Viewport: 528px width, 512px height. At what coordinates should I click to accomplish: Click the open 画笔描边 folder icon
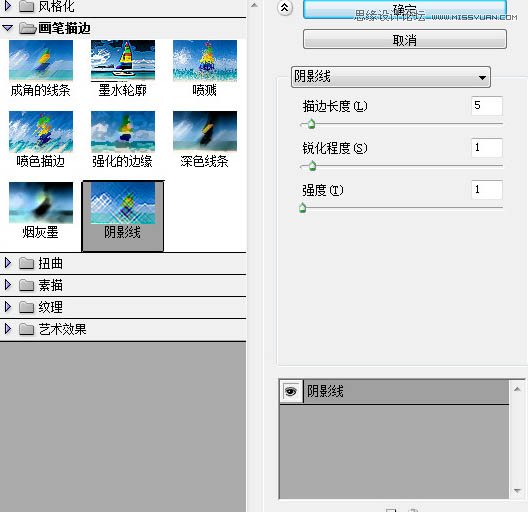(x=27, y=28)
